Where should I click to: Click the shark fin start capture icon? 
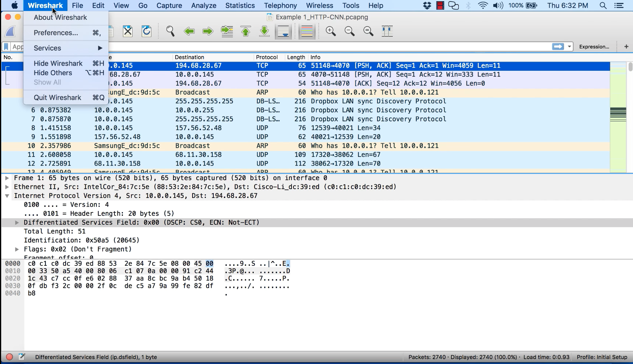(x=10, y=31)
